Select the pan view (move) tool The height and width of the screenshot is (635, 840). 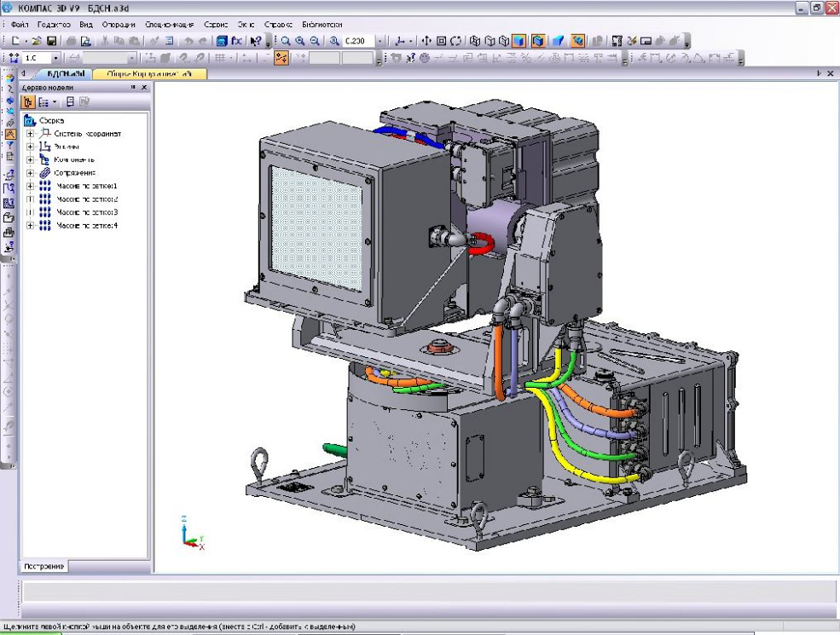(426, 41)
